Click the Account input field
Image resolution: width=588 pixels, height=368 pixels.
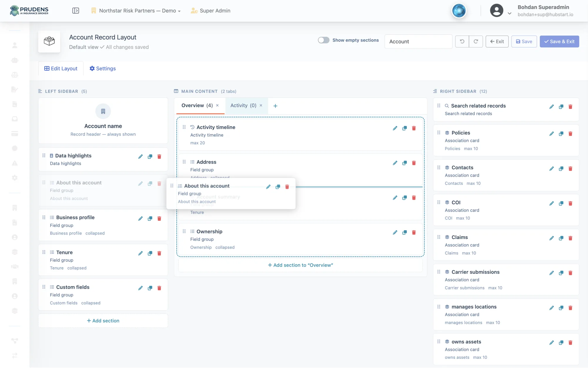click(418, 42)
